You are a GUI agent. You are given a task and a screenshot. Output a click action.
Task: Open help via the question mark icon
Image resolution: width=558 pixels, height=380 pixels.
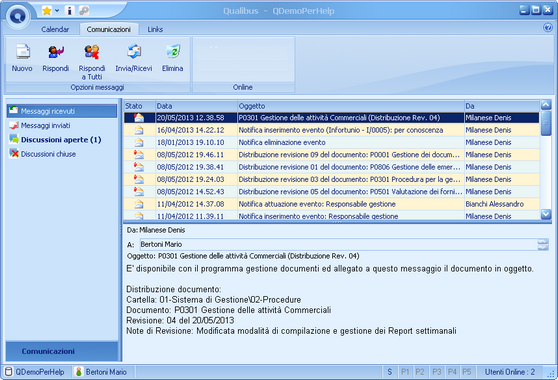pos(548,28)
